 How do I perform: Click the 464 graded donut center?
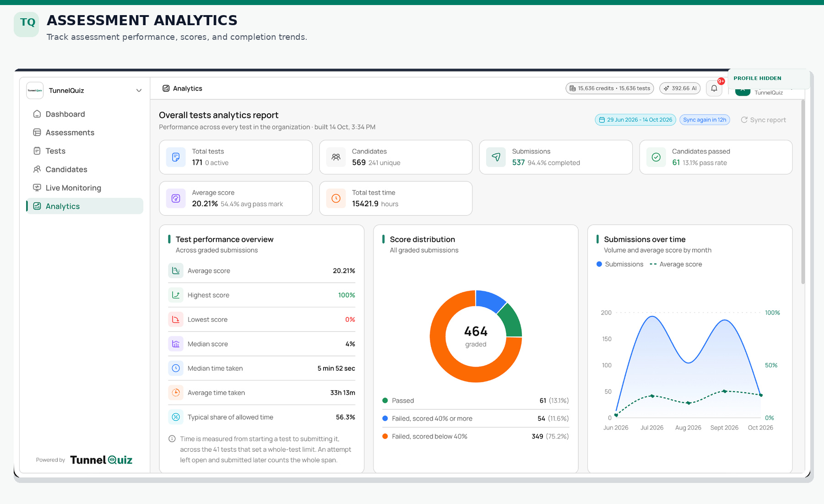click(x=476, y=336)
